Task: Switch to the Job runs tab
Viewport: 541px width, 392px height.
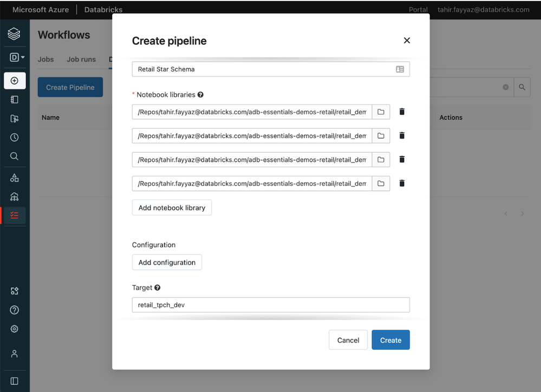Action: pyautogui.click(x=81, y=60)
